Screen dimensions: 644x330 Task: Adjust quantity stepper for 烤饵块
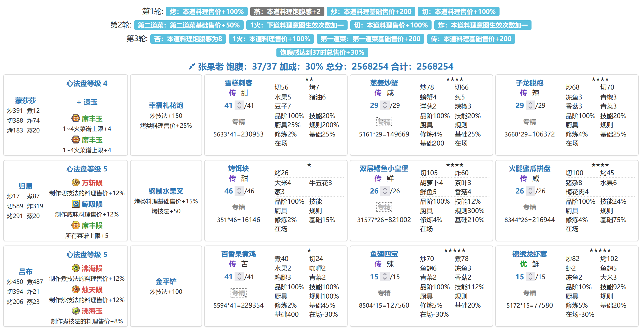coord(239,191)
